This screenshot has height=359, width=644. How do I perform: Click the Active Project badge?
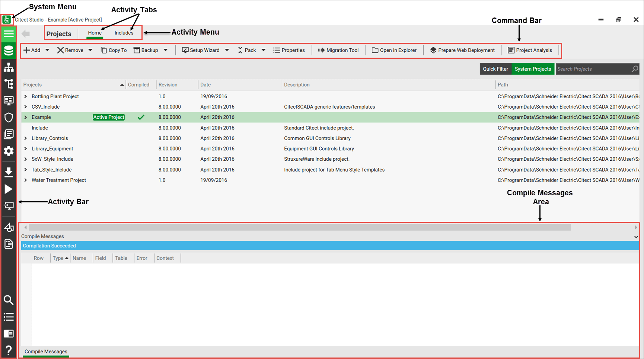[109, 117]
